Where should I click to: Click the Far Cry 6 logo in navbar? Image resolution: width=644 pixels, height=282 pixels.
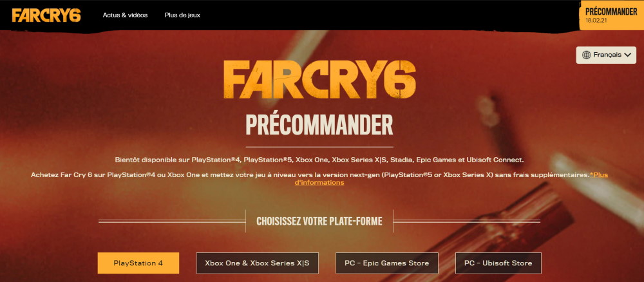click(x=46, y=15)
